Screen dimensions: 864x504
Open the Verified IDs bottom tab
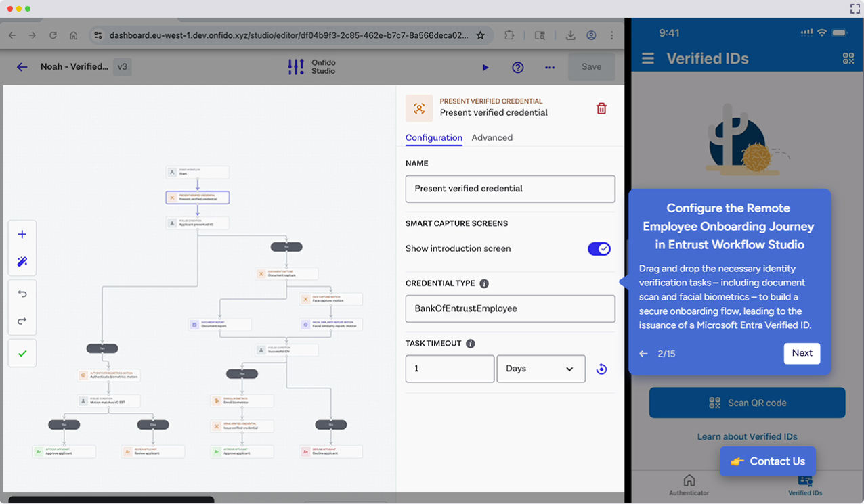click(805, 484)
